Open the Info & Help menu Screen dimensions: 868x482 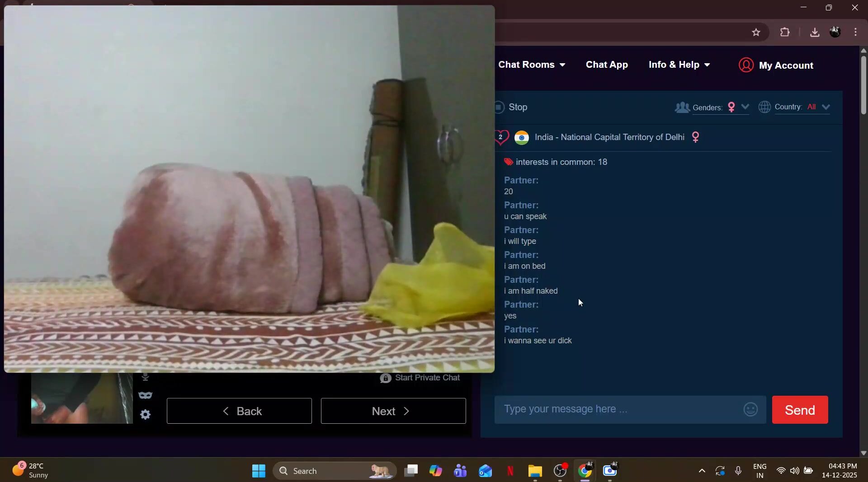tap(679, 65)
